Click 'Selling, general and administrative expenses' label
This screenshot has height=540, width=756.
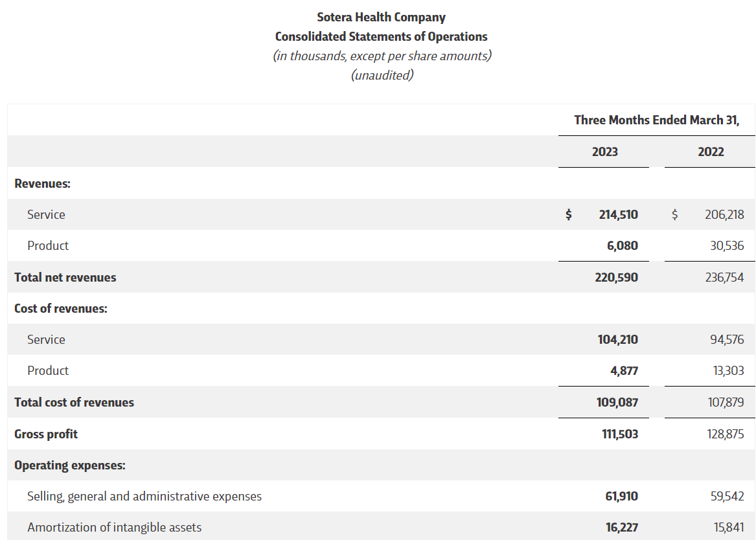click(144, 497)
